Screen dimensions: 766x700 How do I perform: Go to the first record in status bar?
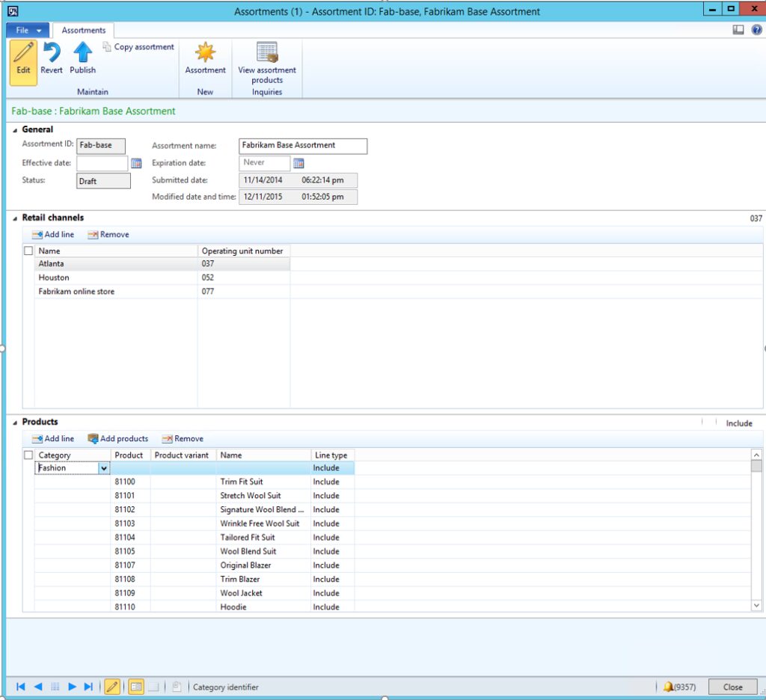[21, 687]
